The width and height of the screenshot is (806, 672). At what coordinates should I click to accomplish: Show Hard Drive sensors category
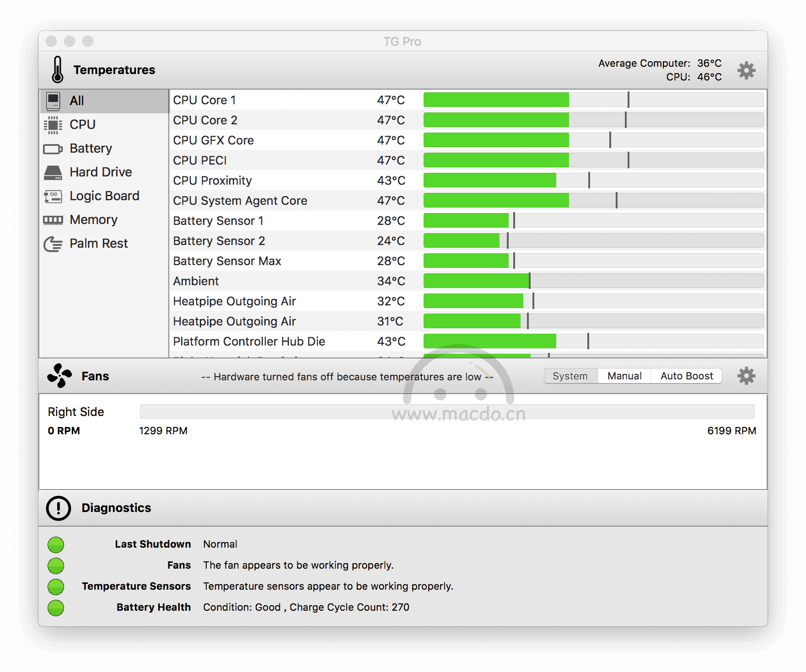pyautogui.click(x=104, y=172)
